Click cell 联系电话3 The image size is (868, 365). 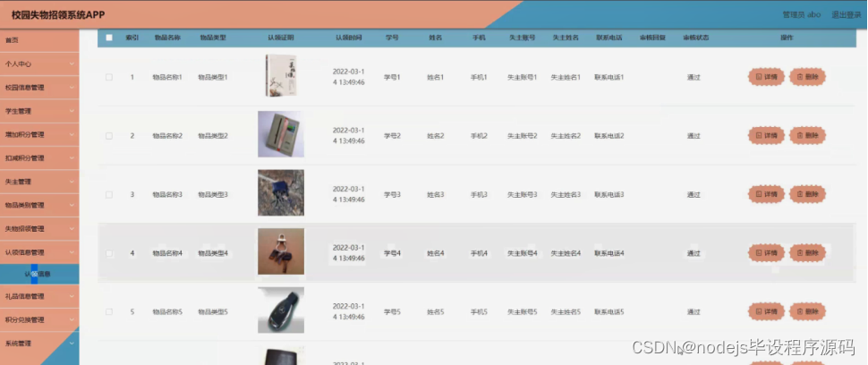608,195
